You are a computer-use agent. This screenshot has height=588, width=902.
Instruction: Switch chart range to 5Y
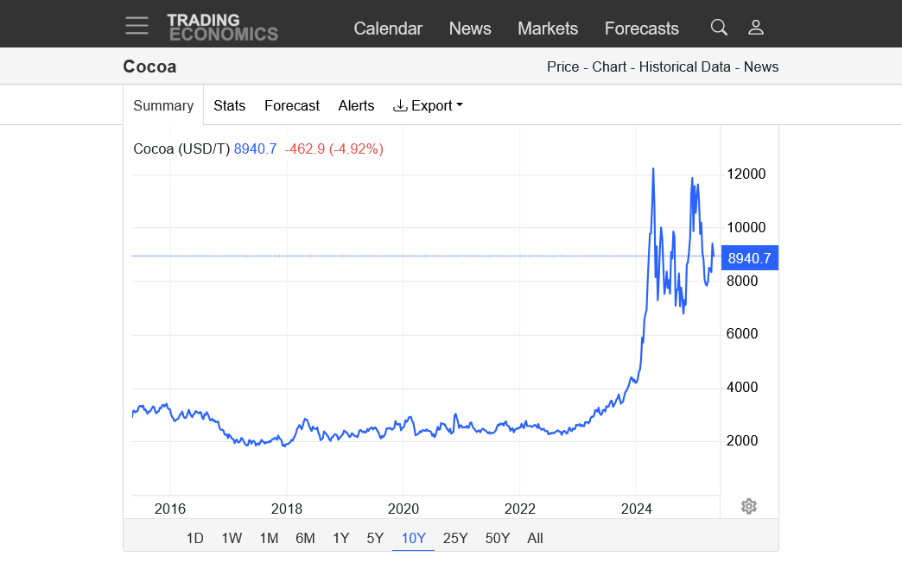point(375,538)
